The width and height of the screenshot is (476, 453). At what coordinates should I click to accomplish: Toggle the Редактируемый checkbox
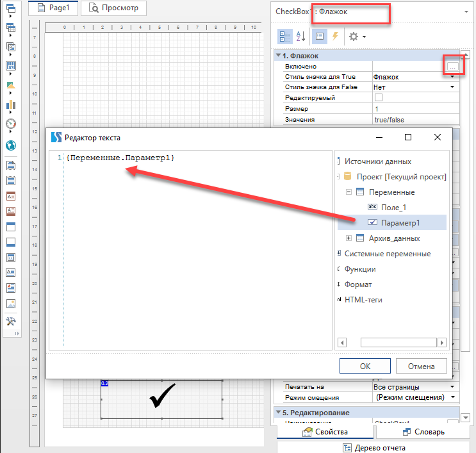[378, 98]
